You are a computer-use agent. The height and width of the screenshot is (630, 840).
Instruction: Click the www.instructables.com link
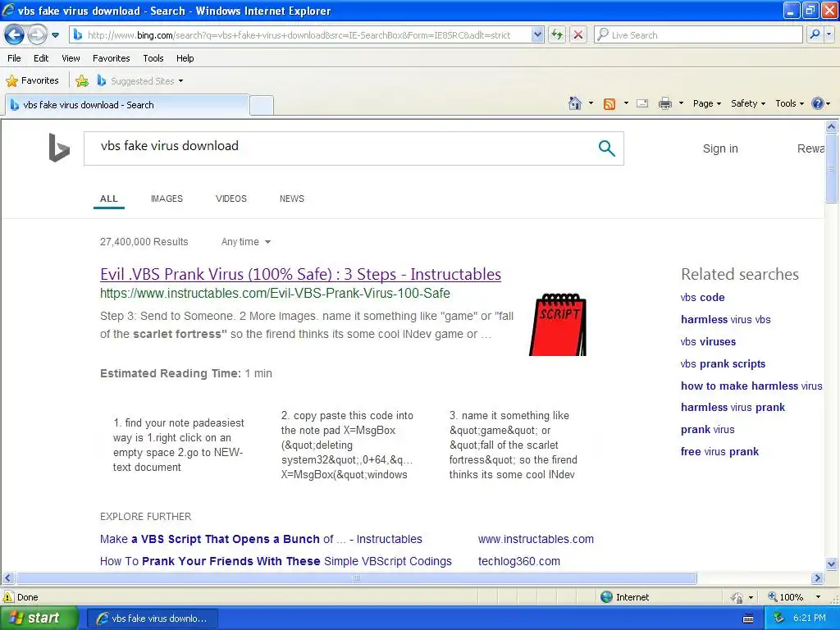coord(536,540)
